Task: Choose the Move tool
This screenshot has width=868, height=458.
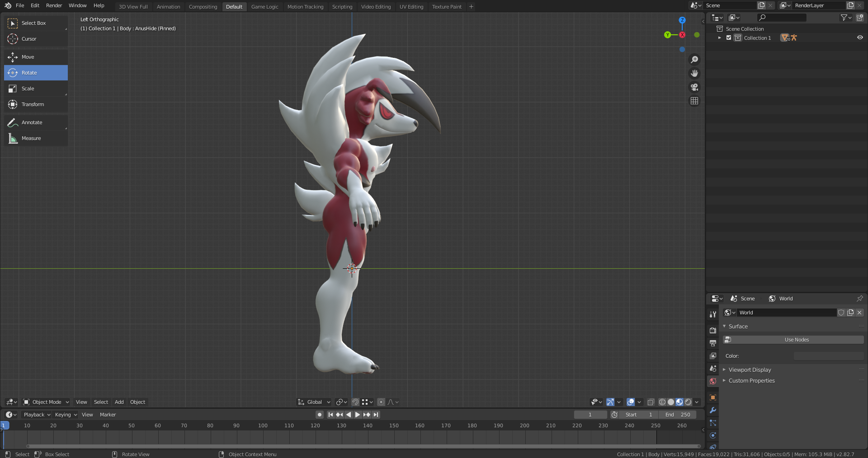Action: tap(36, 57)
